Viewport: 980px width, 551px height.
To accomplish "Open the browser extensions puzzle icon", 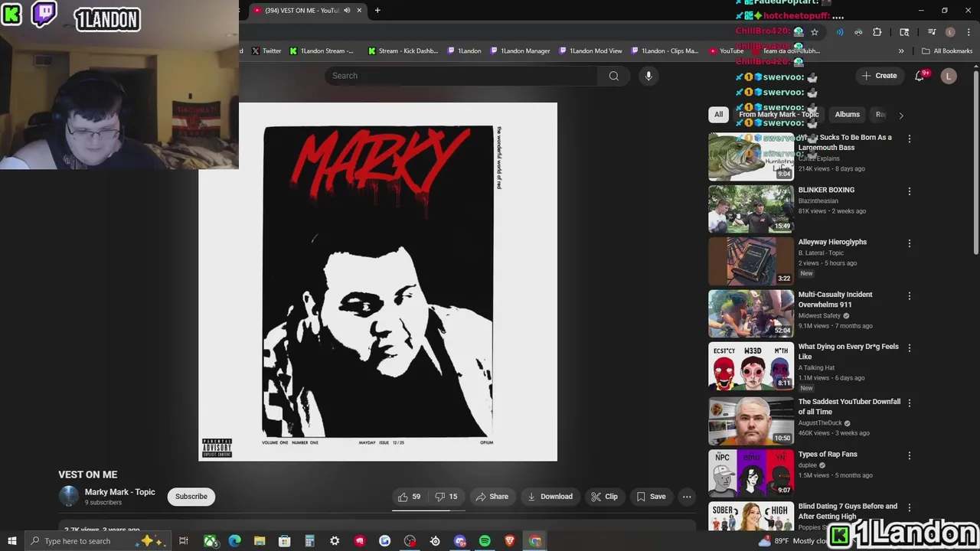I will pos(877,32).
